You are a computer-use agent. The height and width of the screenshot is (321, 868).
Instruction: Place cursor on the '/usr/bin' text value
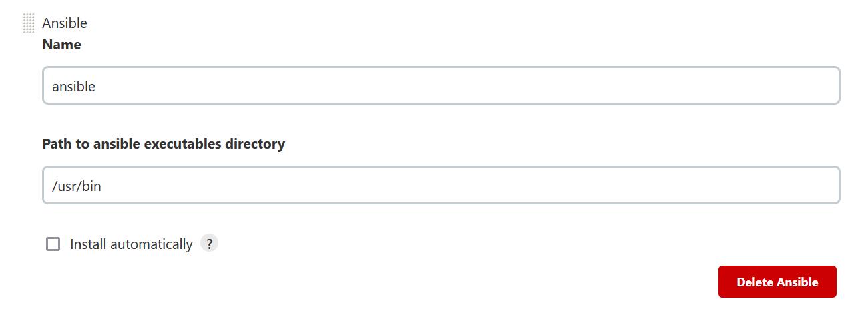click(x=77, y=186)
